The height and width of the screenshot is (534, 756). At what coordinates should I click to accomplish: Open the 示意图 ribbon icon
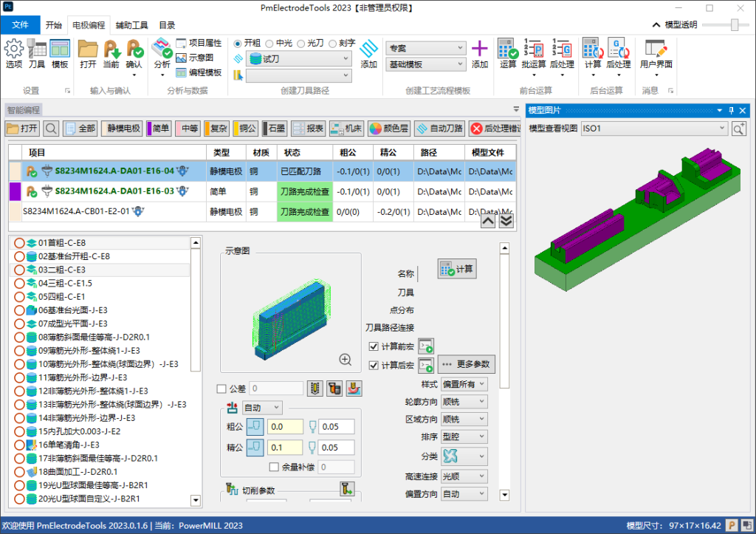click(x=195, y=58)
